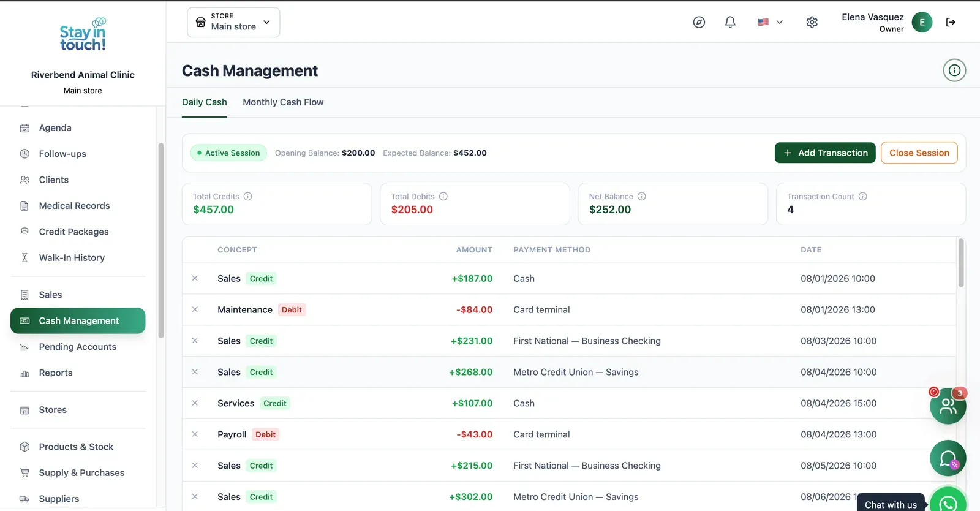Show the Total Credits info tooltip icon
The width and height of the screenshot is (980, 511).
[x=248, y=197]
